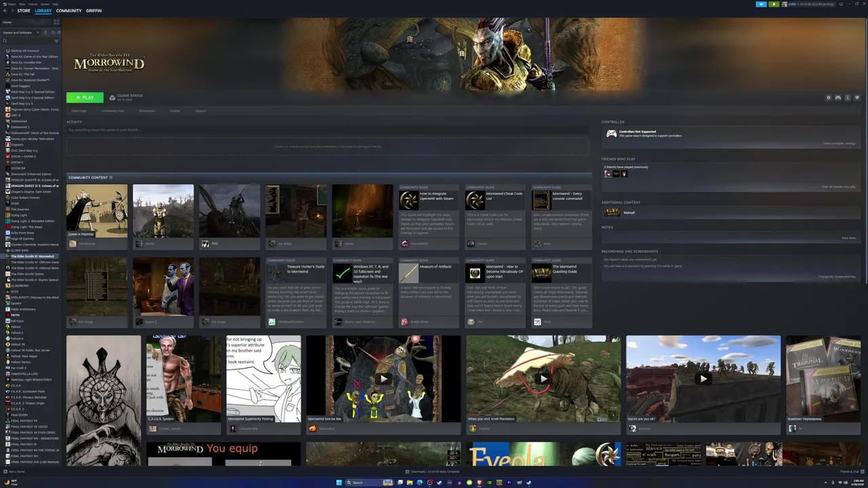This screenshot has width=868, height=488.
Task: Open the View menu
Action: tap(22, 4)
